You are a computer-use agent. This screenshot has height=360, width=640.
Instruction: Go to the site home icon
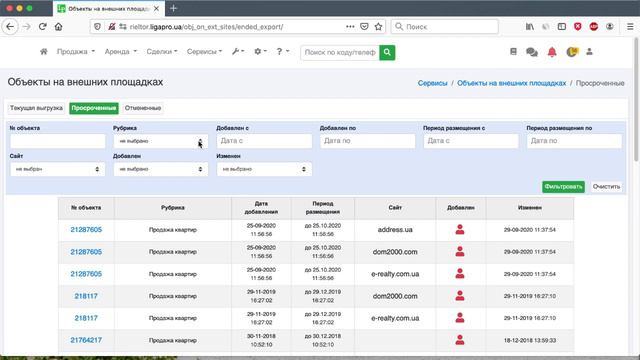[44, 51]
